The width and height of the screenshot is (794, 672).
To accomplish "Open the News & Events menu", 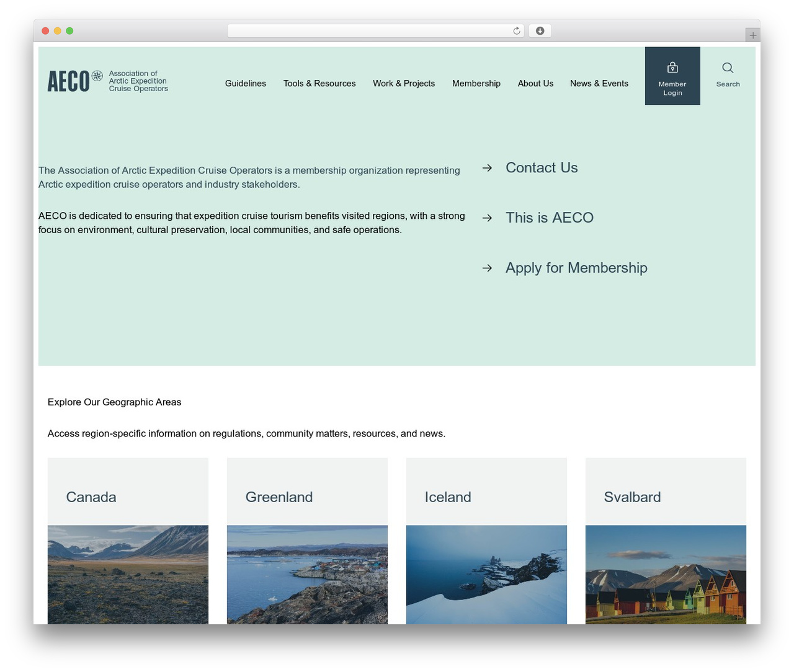I will (x=599, y=84).
